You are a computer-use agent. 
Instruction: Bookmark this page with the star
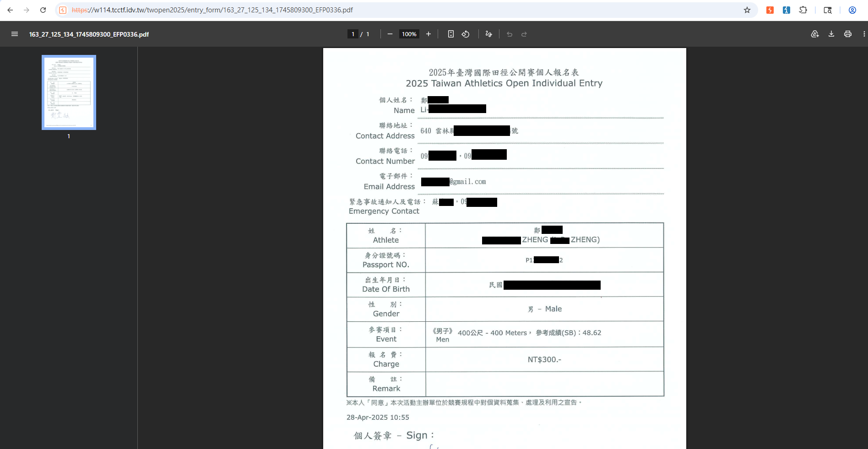747,10
